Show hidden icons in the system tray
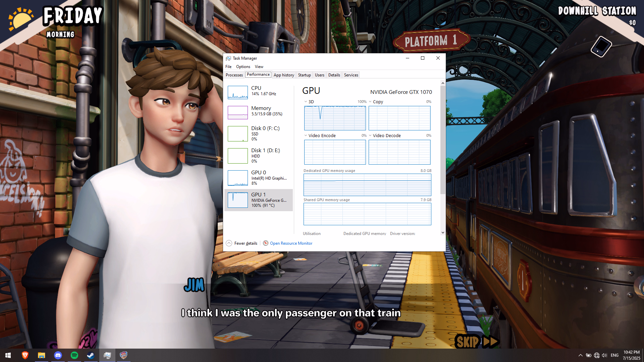This screenshot has height=362, width=644. point(580,355)
